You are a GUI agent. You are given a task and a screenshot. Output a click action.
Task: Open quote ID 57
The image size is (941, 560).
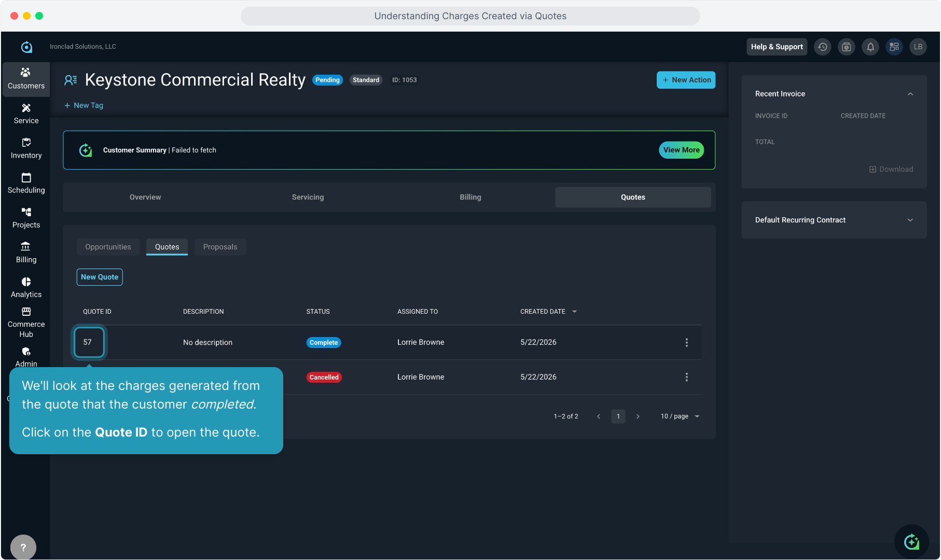pos(89,342)
